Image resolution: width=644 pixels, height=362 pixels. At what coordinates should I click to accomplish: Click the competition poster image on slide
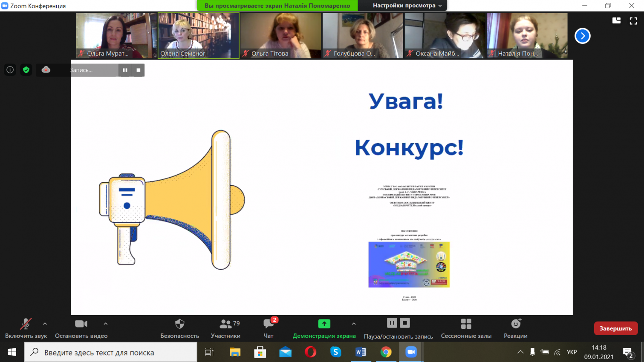pyautogui.click(x=409, y=264)
